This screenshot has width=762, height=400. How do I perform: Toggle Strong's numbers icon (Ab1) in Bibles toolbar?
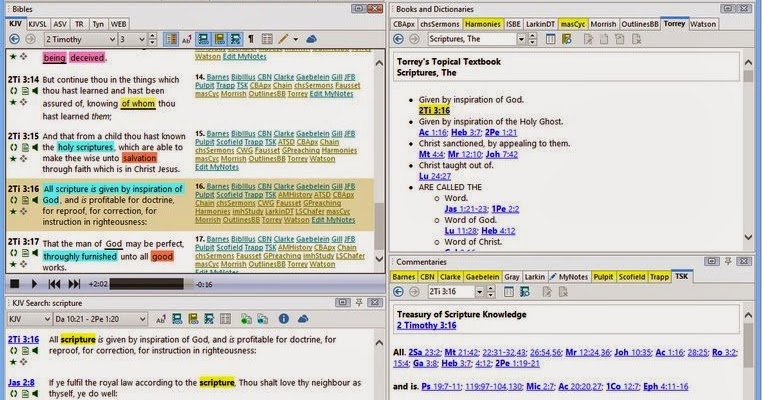pos(187,39)
